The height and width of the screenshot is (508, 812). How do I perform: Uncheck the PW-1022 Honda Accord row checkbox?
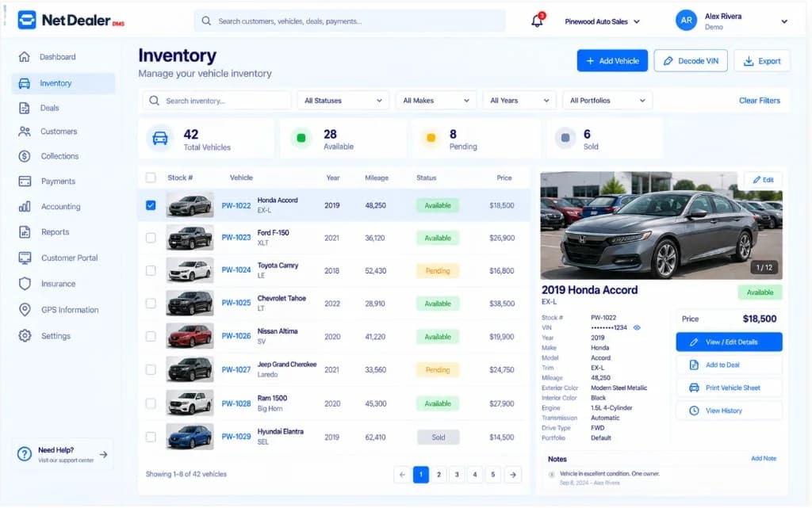(151, 205)
